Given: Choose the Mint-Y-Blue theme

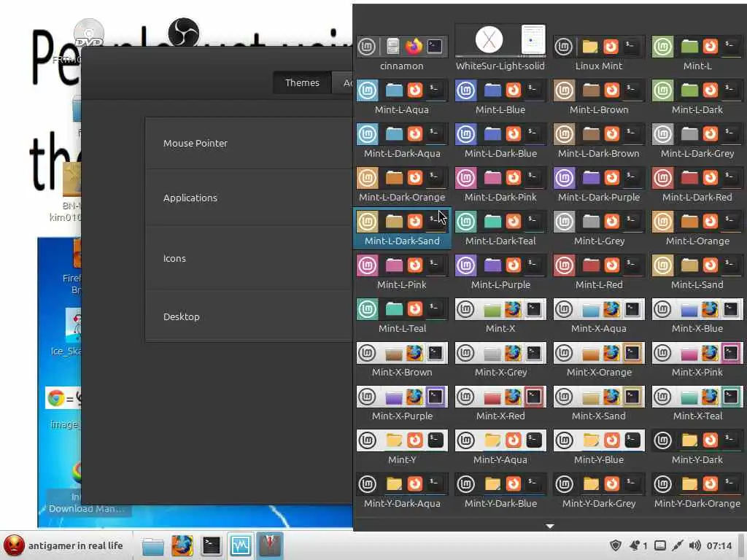Looking at the screenshot, I should pos(599,440).
